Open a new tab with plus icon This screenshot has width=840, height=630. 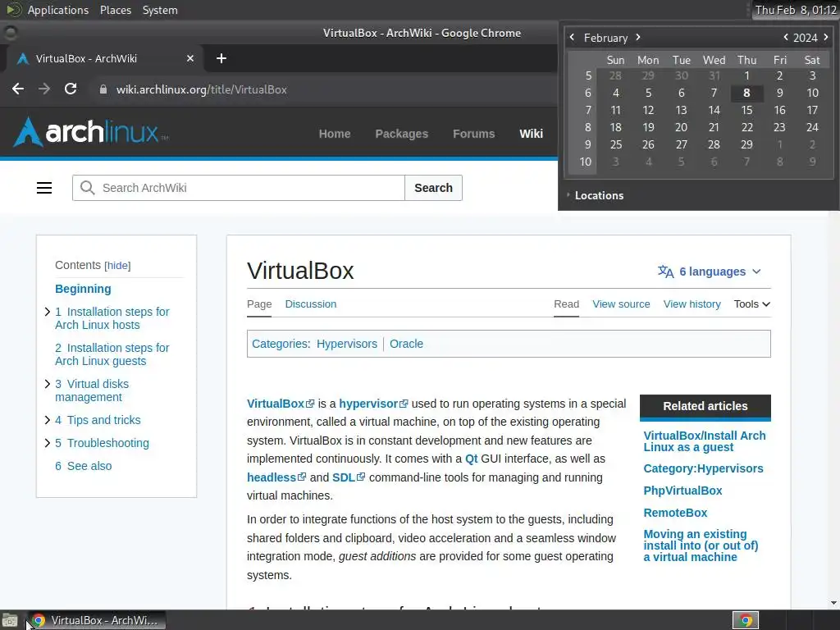click(221, 58)
